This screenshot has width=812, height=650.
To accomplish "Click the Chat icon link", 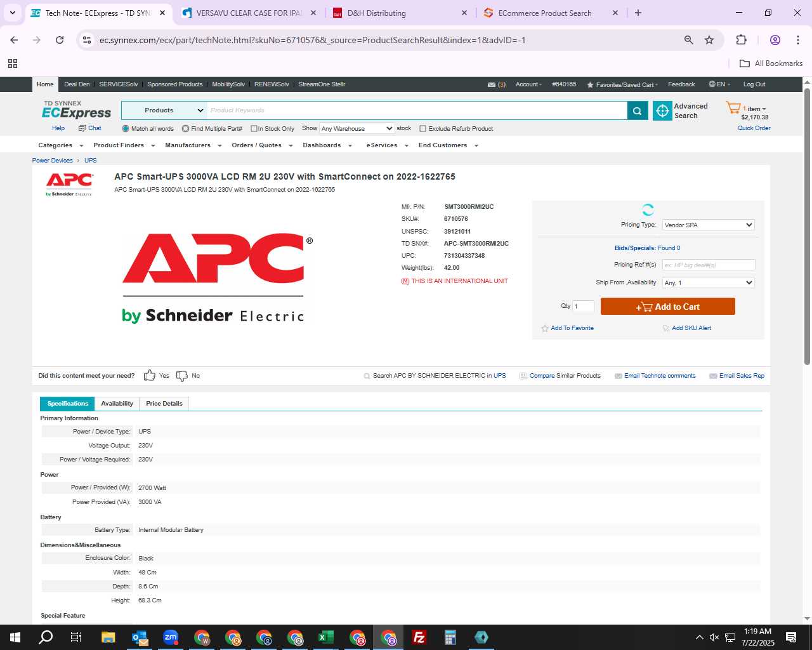I will (82, 128).
